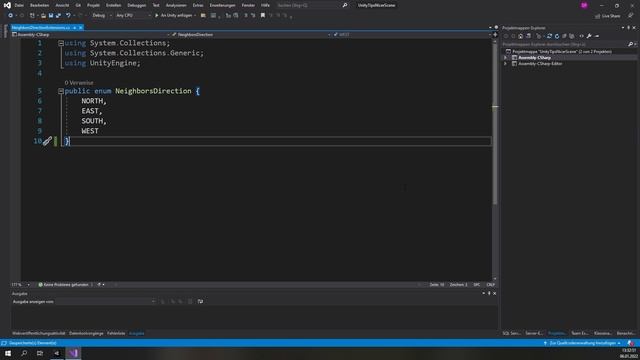Switch to the Fehlerliste tab
The image size is (640, 360).
tap(116, 333)
